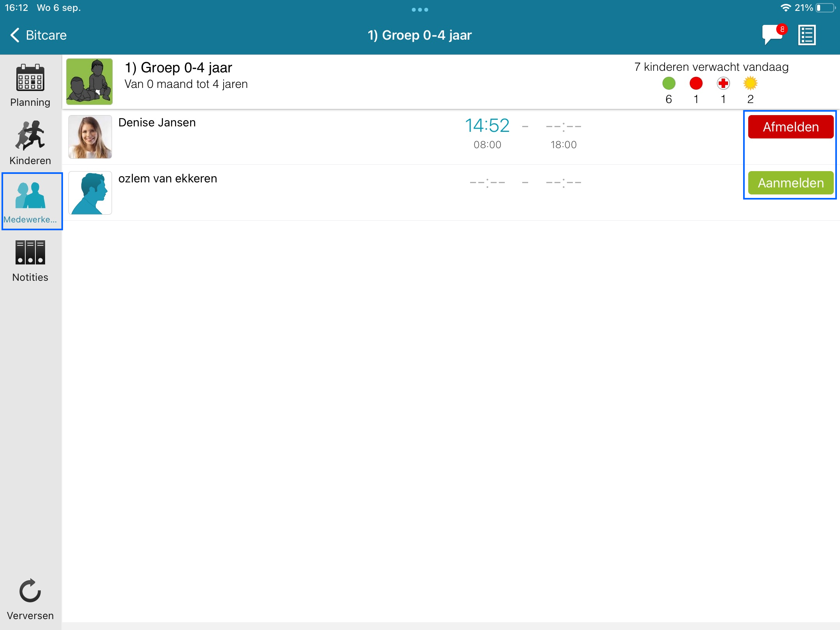Tap Denise Jansen's scheduled end 18:00

pos(563,145)
